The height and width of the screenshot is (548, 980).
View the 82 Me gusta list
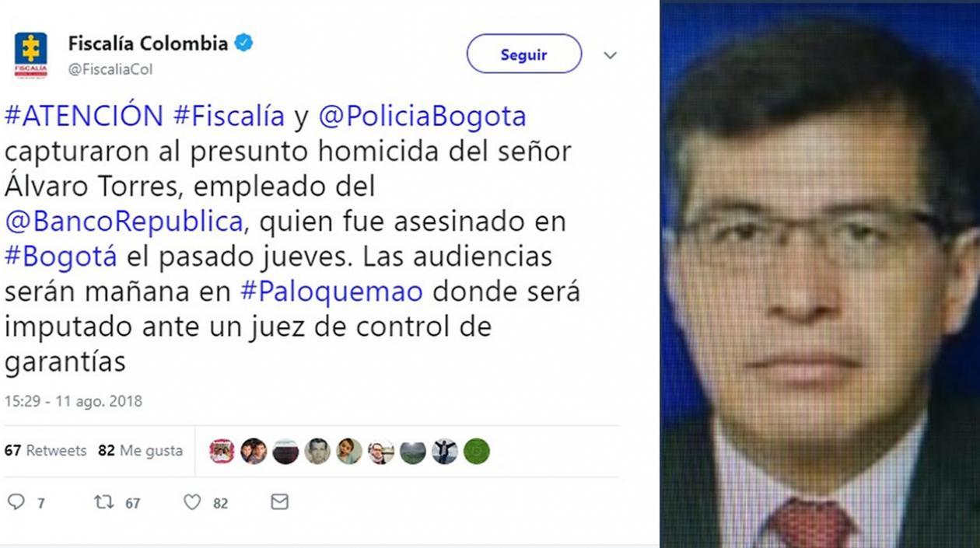[x=141, y=451]
